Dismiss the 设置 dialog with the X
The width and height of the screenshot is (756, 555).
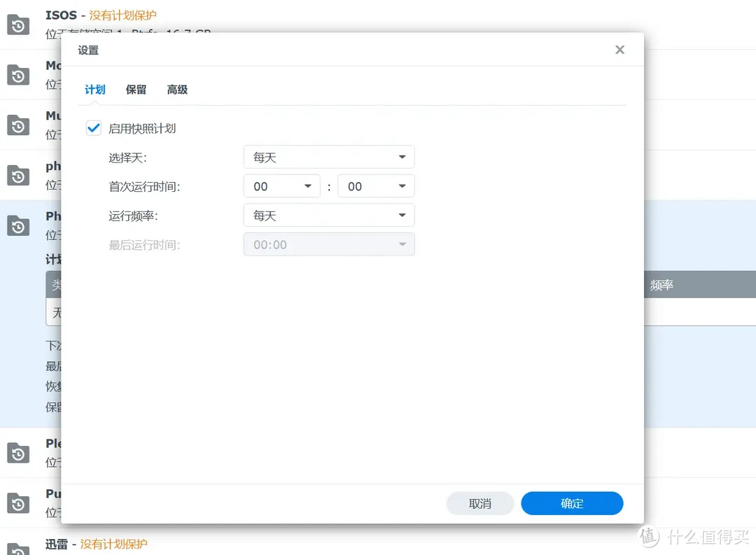[x=619, y=49]
